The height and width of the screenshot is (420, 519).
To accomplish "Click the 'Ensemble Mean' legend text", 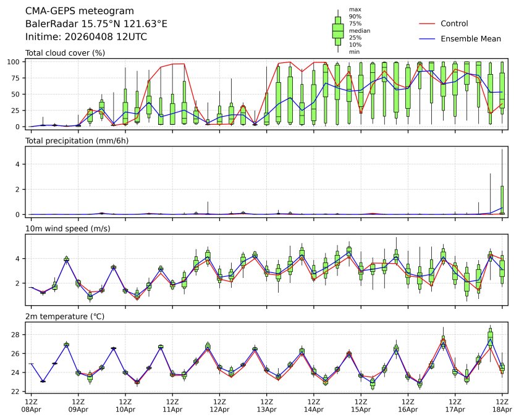I will (470, 38).
